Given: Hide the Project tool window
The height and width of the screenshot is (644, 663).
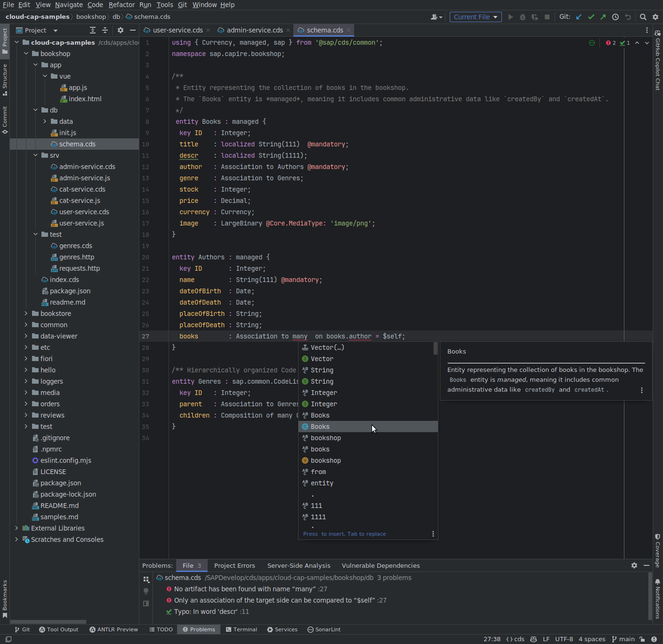Looking at the screenshot, I should pos(133,30).
